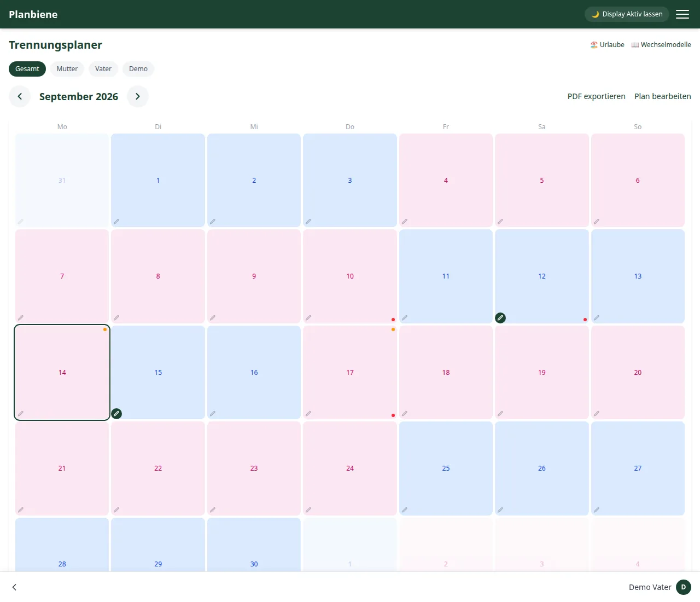Click back arrow in bottom bar
Screen dimensions: 700x602
click(14, 587)
